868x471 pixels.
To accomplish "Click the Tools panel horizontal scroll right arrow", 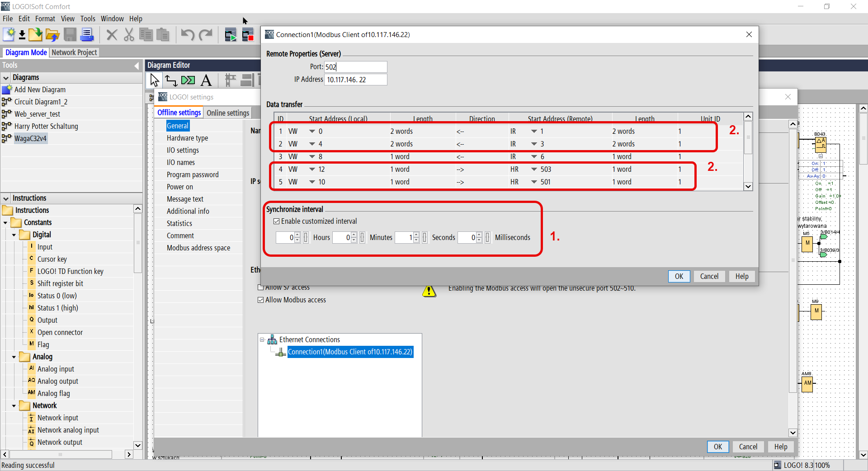I will click(129, 454).
